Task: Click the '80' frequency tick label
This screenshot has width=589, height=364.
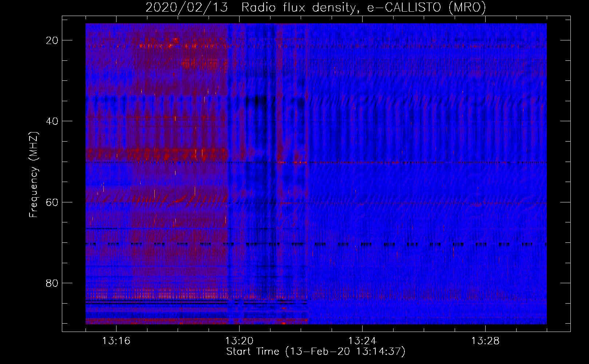Action: coord(52,283)
